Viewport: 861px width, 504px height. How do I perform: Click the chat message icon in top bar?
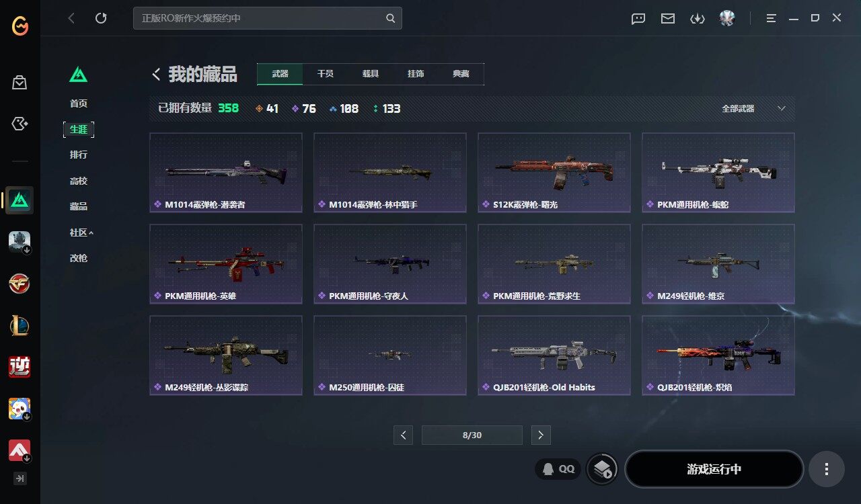tap(638, 19)
